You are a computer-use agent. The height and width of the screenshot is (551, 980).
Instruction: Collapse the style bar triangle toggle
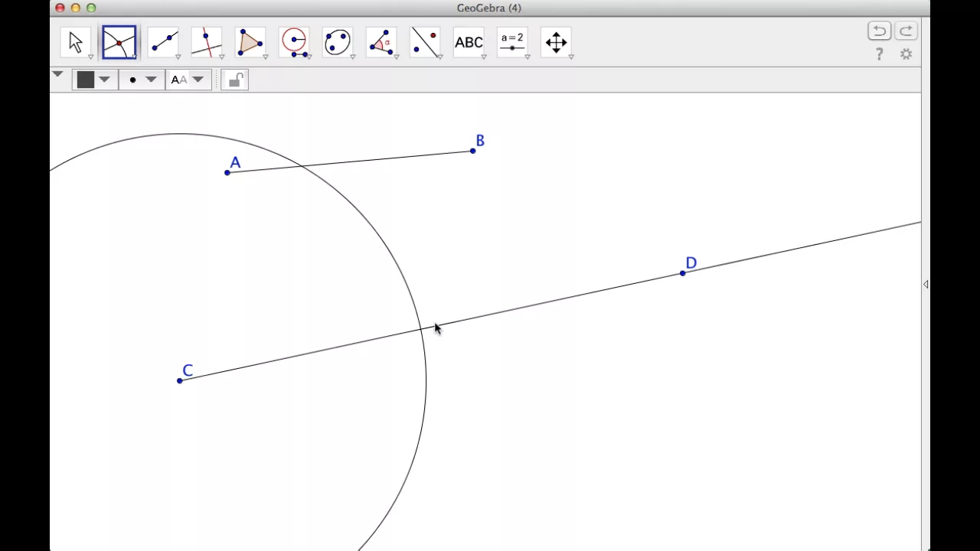[x=57, y=74]
